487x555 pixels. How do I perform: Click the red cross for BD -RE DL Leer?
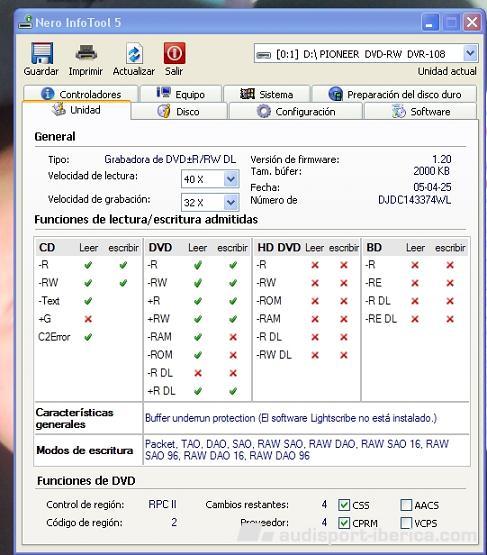tap(415, 319)
